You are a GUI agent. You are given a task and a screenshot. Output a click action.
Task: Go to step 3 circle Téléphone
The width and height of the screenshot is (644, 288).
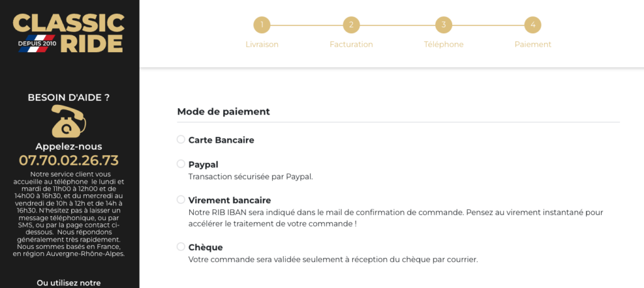click(x=443, y=25)
